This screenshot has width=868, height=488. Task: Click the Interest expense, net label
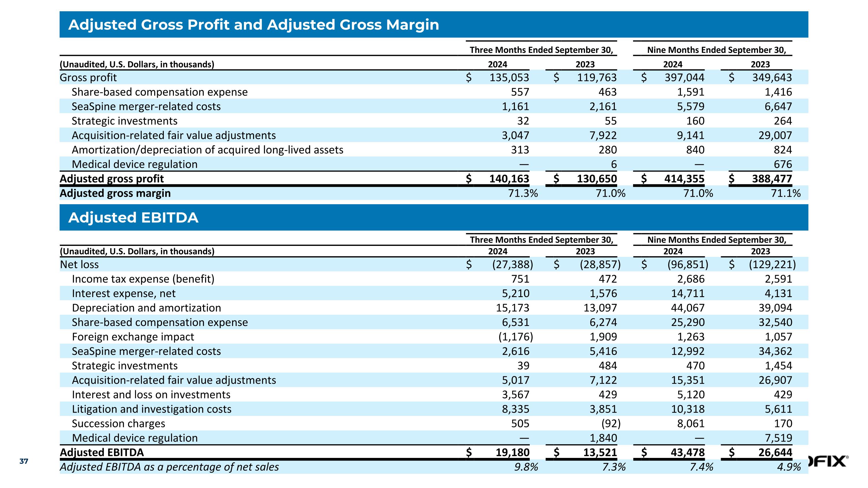[x=123, y=293]
